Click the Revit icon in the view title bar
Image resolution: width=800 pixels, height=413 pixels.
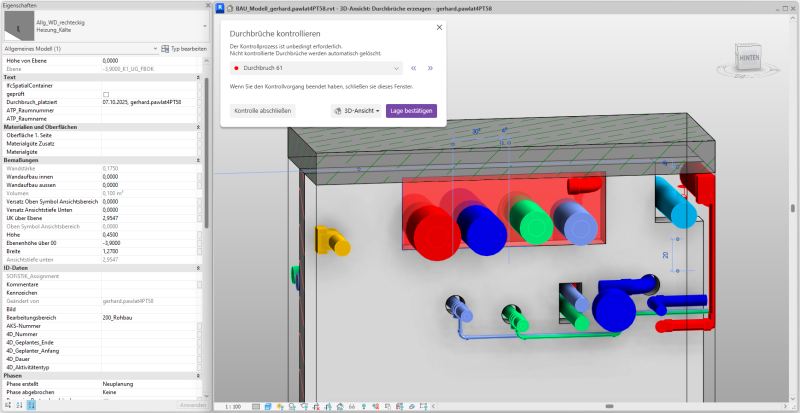[x=221, y=6]
